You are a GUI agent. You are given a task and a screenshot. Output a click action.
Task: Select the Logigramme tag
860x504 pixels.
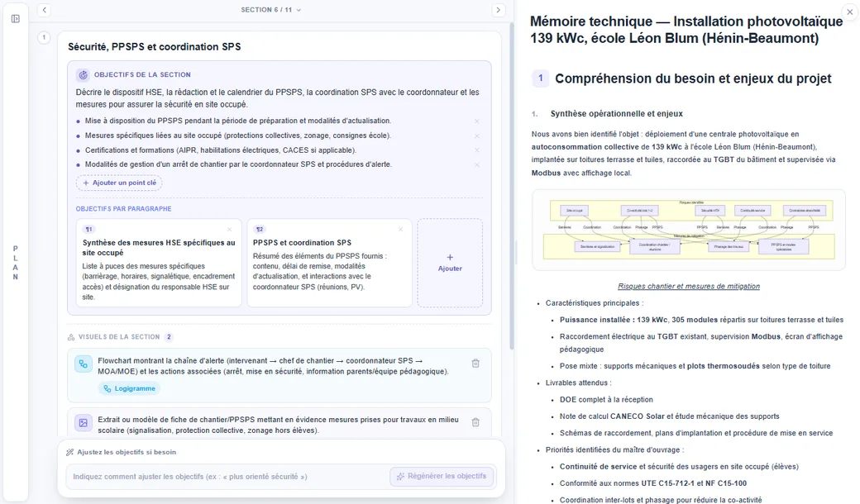click(x=130, y=388)
